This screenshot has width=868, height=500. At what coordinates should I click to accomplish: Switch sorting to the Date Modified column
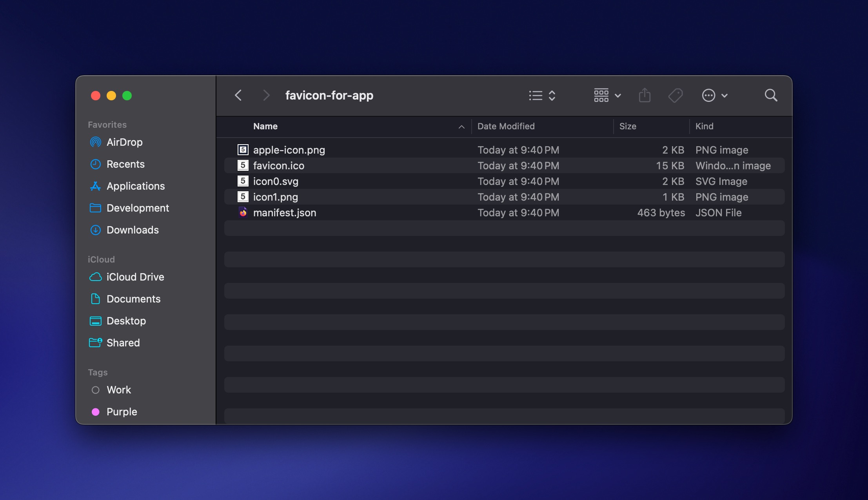(x=506, y=126)
